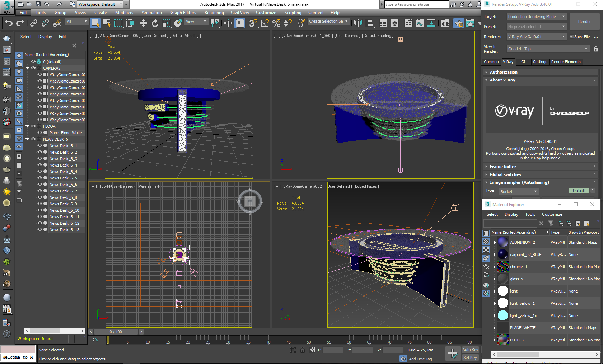Select the Move tool in toolbar
Image resolution: width=603 pixels, height=364 pixels.
point(143,23)
